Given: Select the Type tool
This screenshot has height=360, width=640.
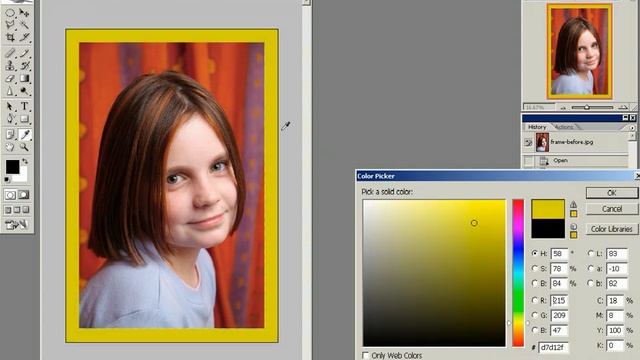Looking at the screenshot, I should [24, 106].
